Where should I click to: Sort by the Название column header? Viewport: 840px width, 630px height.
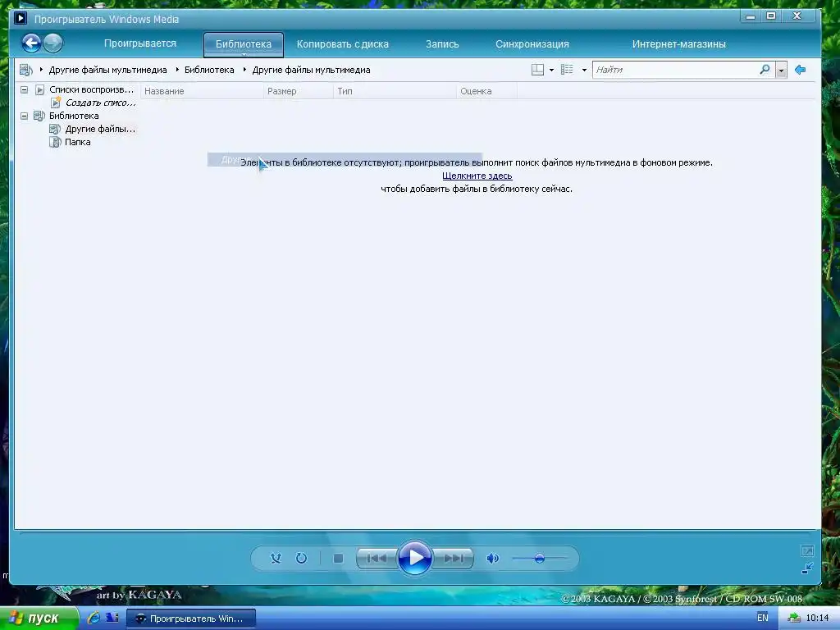click(203, 91)
